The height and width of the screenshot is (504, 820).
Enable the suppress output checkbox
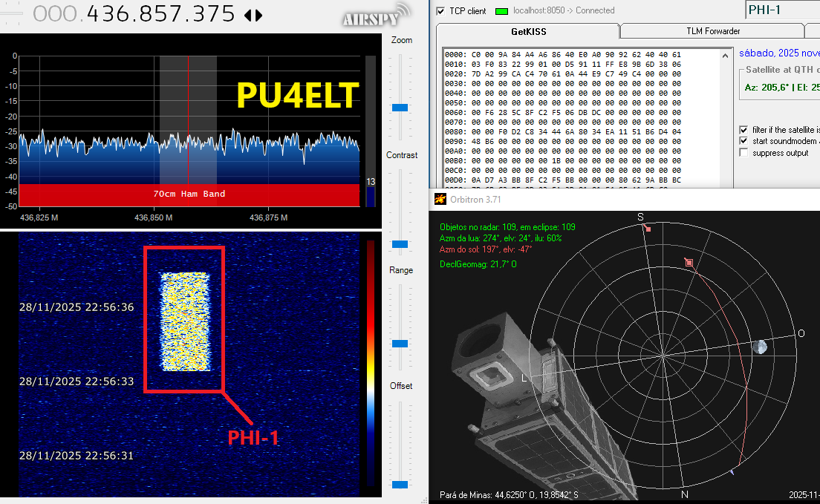tap(743, 153)
